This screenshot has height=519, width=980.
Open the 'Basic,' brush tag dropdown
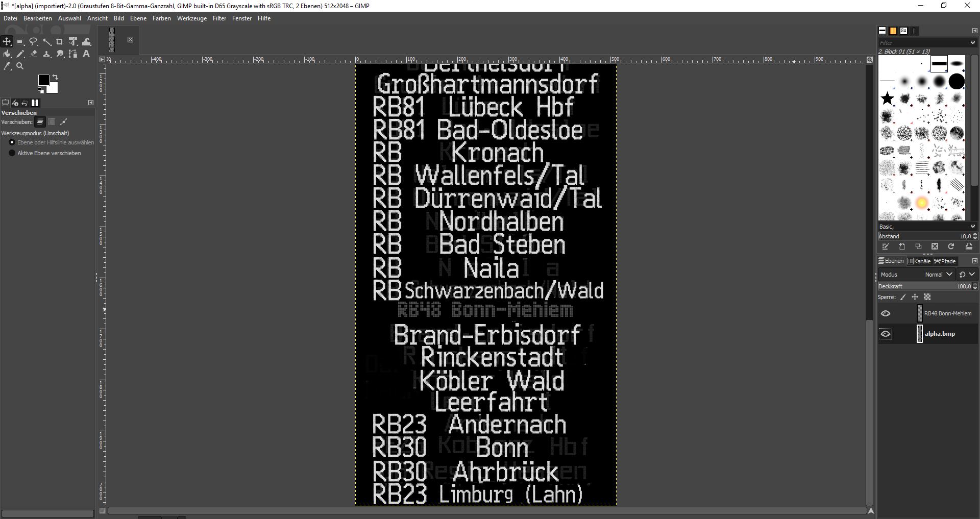tap(973, 227)
